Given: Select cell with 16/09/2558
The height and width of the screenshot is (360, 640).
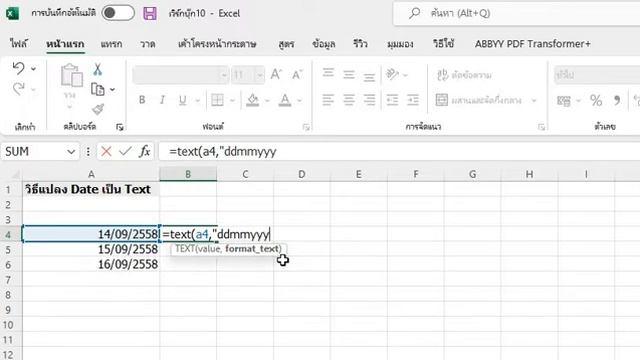Looking at the screenshot, I should [x=91, y=264].
